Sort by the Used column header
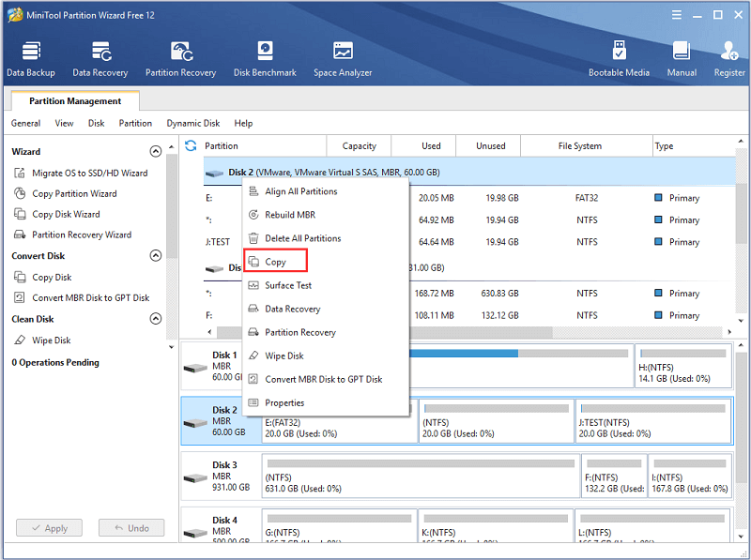 point(423,146)
